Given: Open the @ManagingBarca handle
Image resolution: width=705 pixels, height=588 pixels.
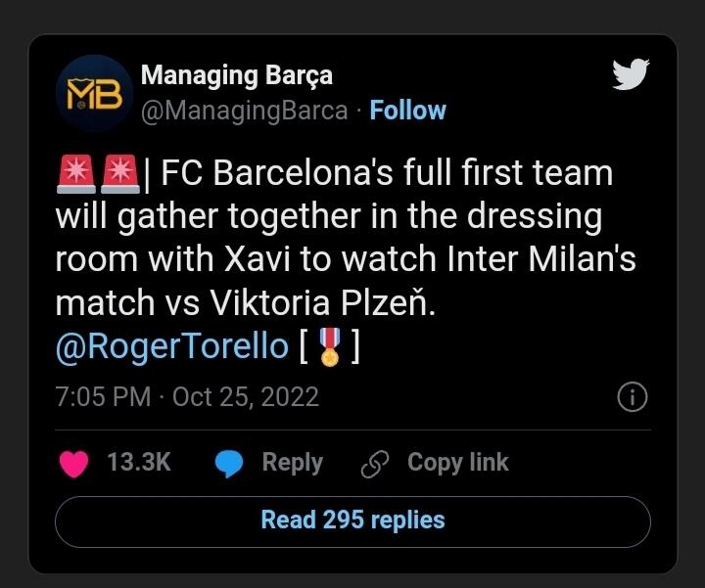Looking at the screenshot, I should pyautogui.click(x=245, y=111).
